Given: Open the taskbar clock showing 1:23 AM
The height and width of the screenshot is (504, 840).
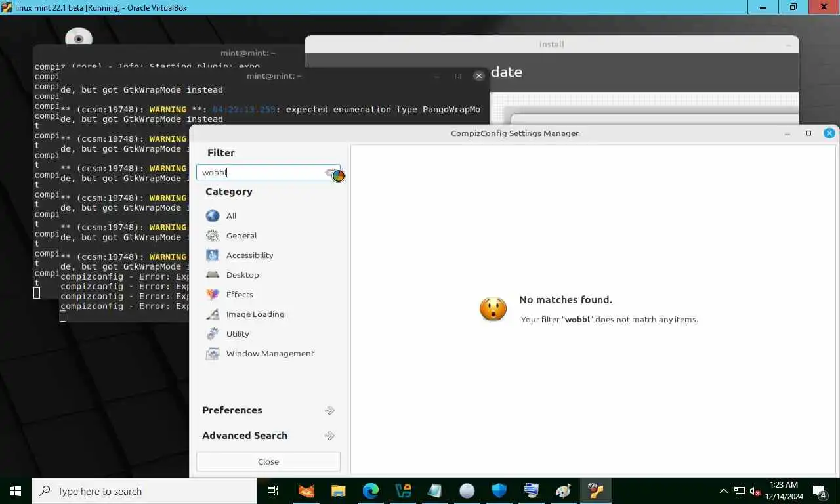Looking at the screenshot, I should (x=784, y=491).
